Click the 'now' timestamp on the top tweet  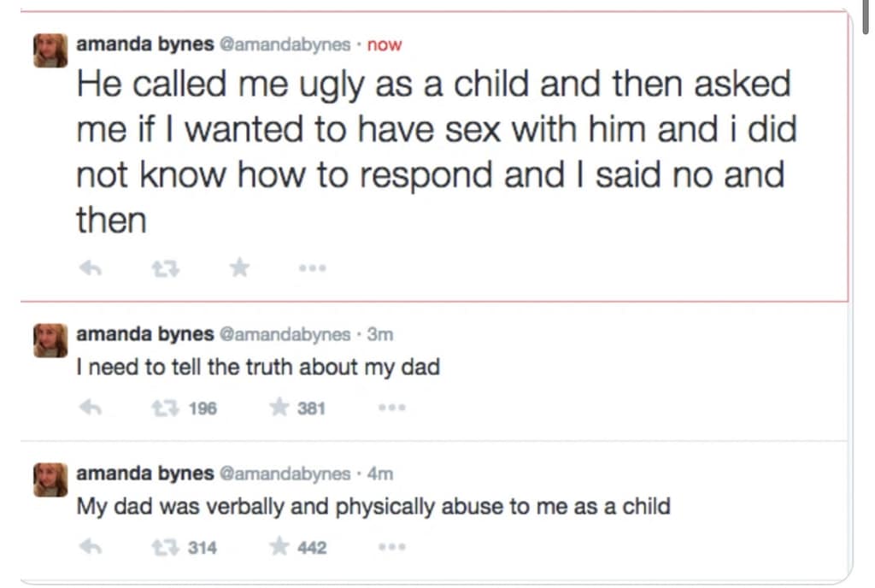click(x=385, y=44)
